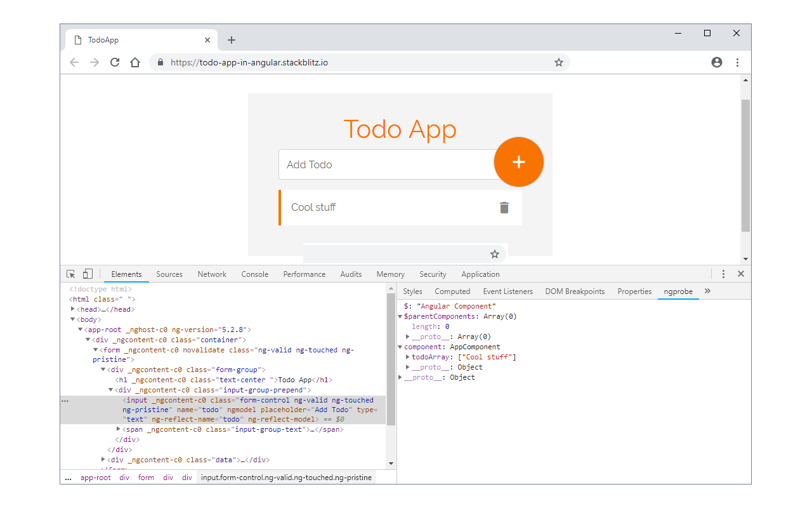This screenshot has width=812, height=508.
Task: Show more sidebar tabs with double chevron
Action: click(708, 291)
